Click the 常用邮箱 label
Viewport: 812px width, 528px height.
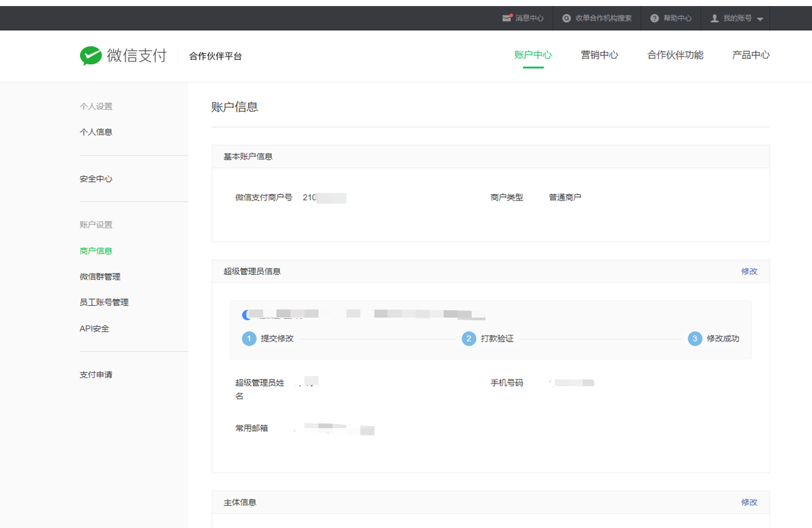252,428
